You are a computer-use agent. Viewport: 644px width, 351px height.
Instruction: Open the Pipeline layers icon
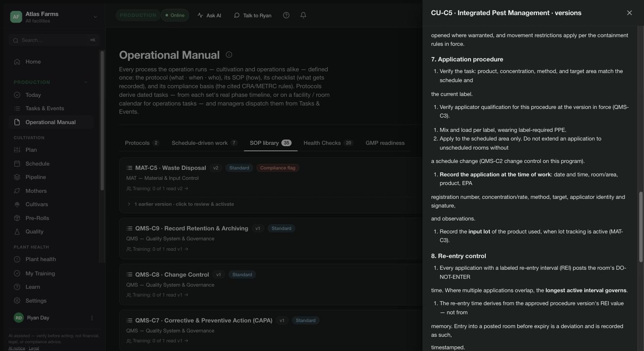click(x=17, y=177)
